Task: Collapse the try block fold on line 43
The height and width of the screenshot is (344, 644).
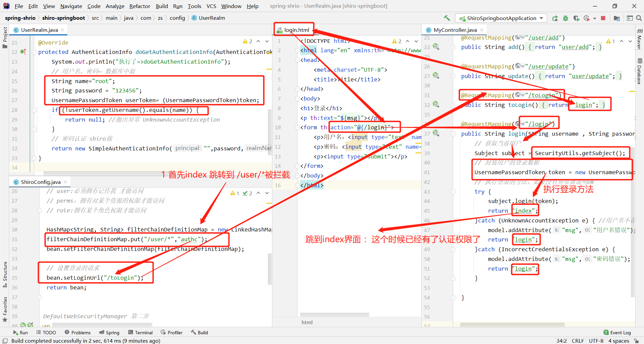Action: (x=453, y=192)
